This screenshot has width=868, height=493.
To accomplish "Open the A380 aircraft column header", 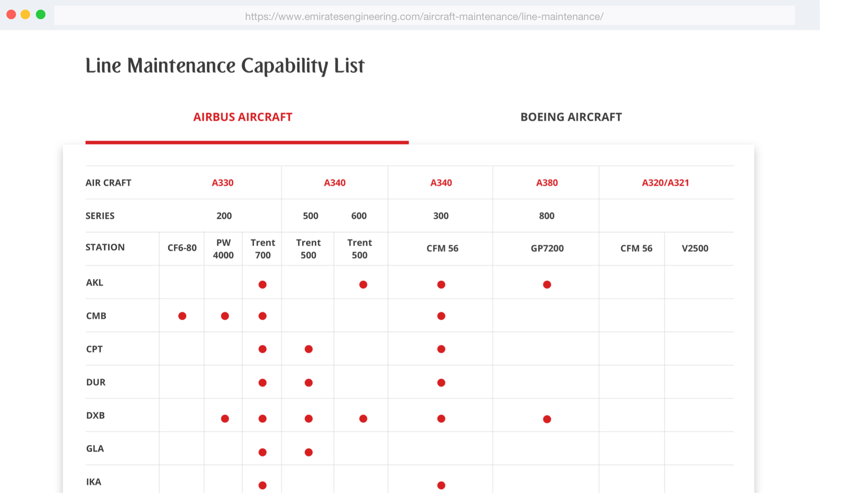I will point(547,182).
